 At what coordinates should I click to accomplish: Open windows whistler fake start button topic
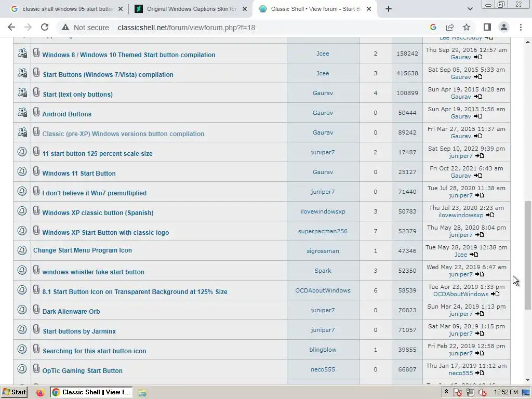pos(94,272)
